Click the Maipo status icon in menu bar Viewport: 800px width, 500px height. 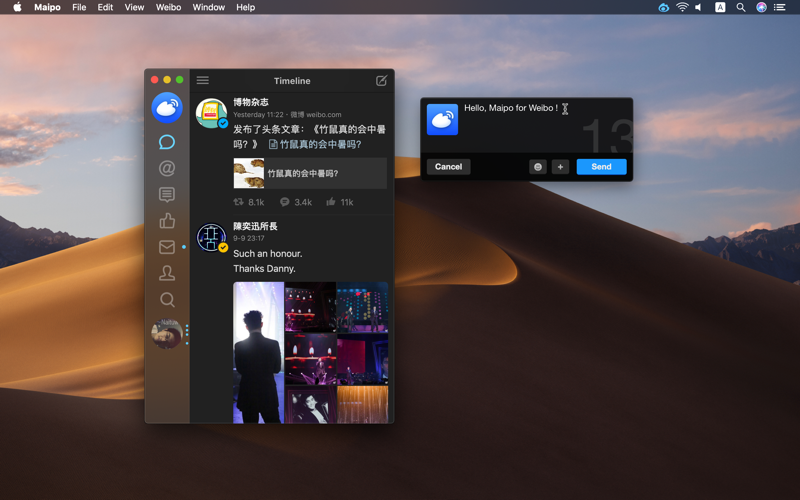click(663, 7)
